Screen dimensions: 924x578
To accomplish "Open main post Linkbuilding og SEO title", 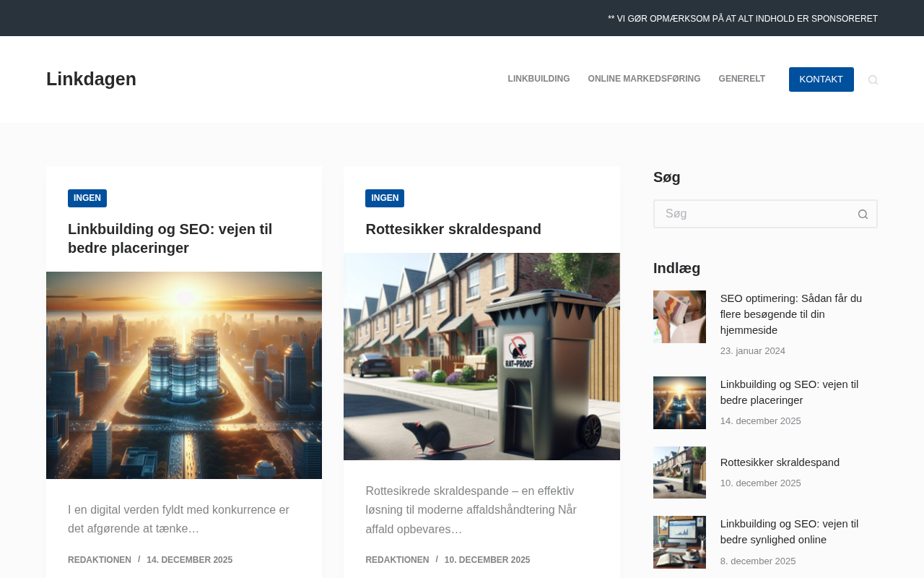I will 170,238.
